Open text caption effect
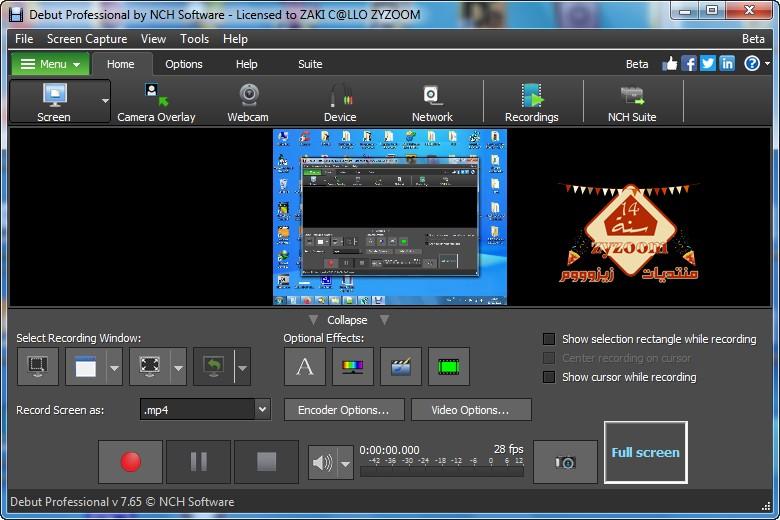 coord(304,367)
